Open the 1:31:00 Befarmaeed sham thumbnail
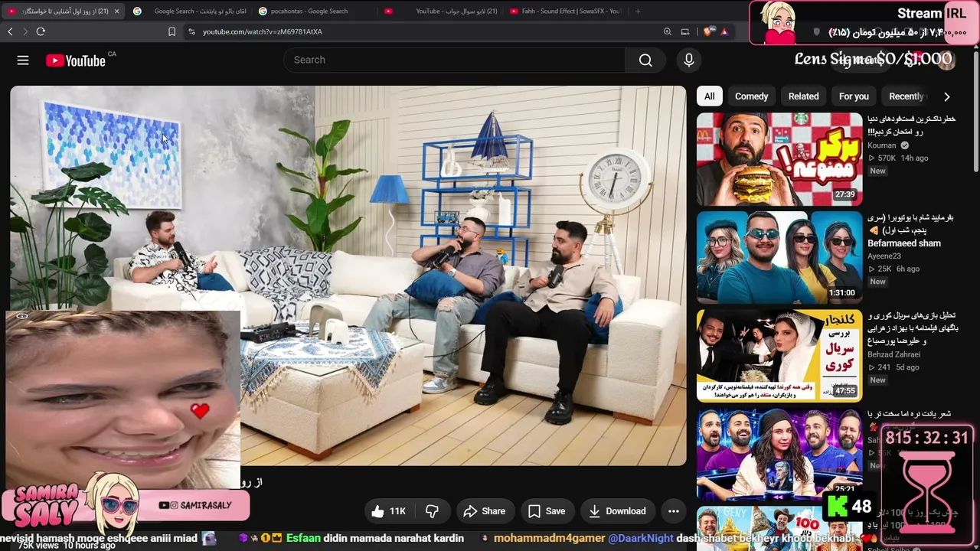This screenshot has width=980, height=551. tap(779, 258)
